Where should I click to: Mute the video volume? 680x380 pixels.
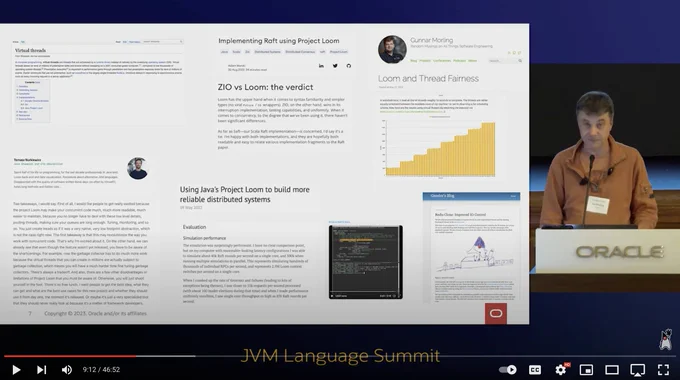click(66, 370)
